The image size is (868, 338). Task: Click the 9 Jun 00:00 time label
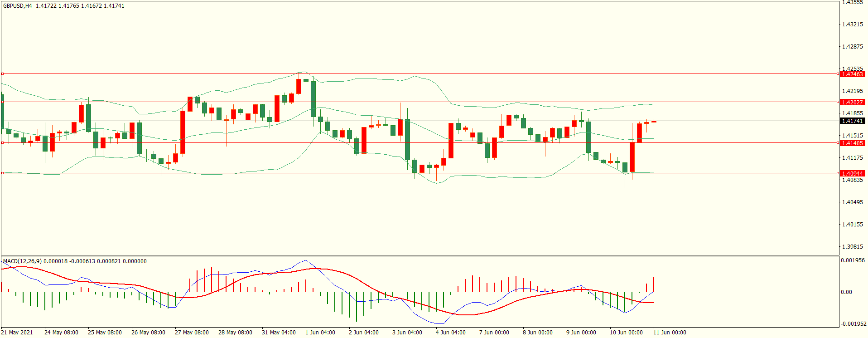[581, 333]
